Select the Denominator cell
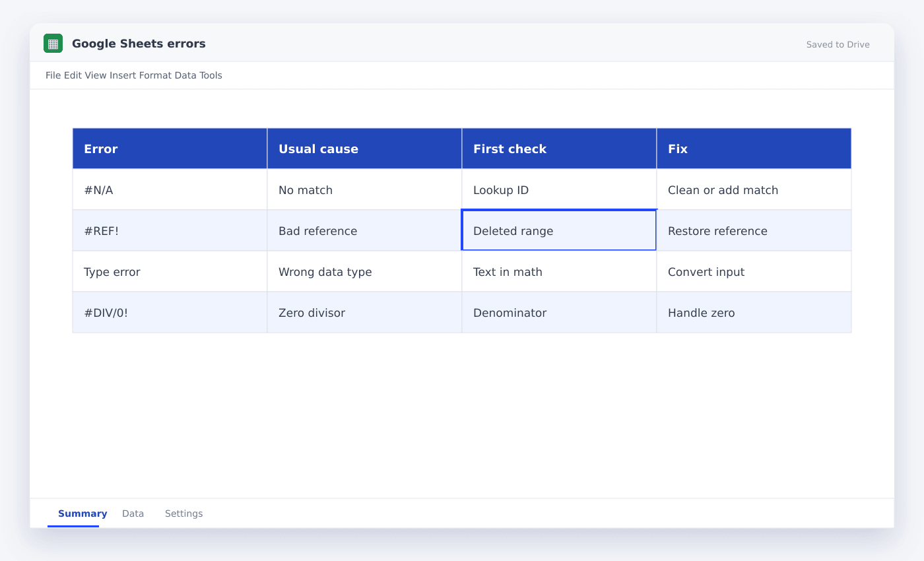924x561 pixels. pyautogui.click(x=559, y=312)
